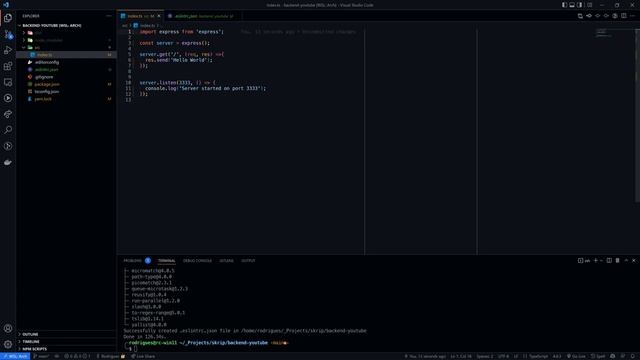Click Spell checker status item
This screenshot has width=640, height=360.
[x=598, y=356]
